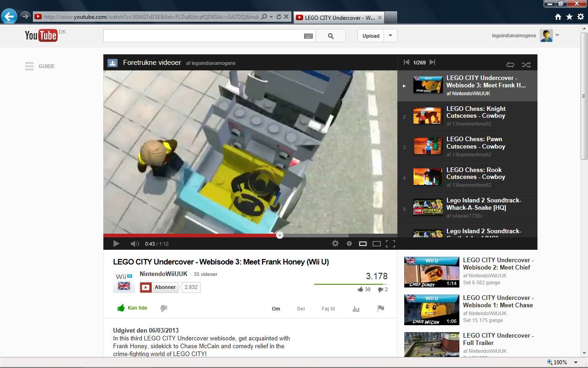Click the legoindianamogens username at top right
588x368 pixels.
click(x=514, y=35)
